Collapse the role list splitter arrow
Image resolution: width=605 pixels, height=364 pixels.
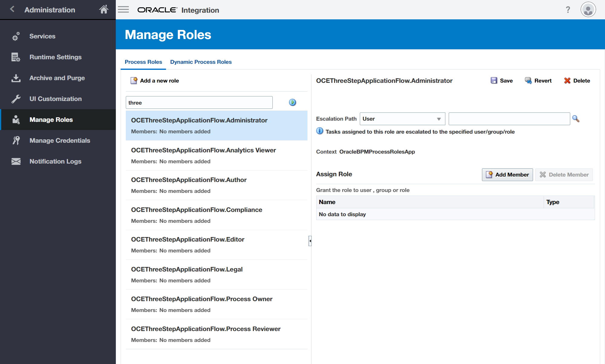[310, 241]
